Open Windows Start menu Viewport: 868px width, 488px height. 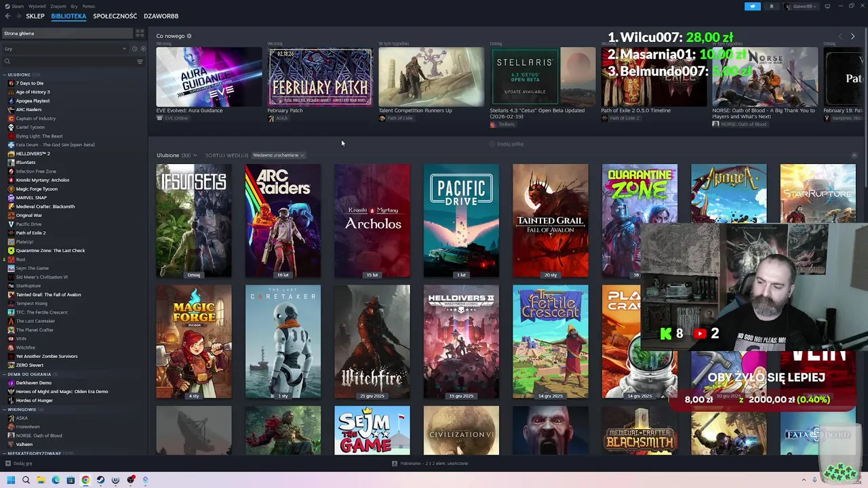[11, 480]
